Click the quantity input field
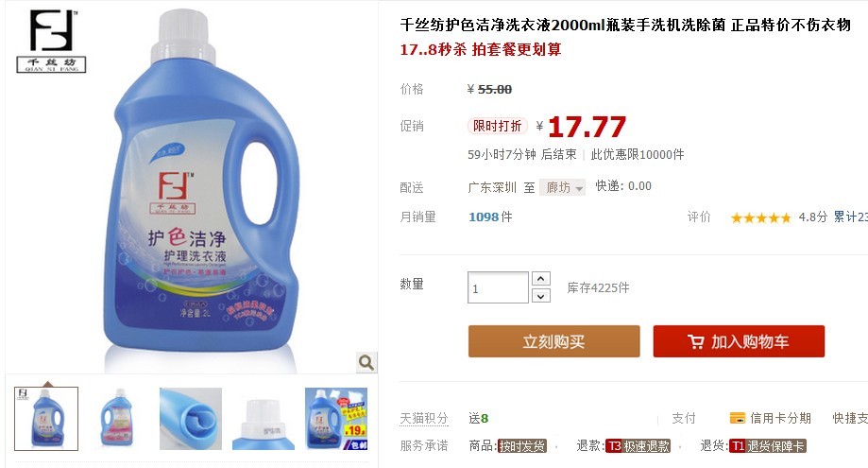The image size is (868, 468). [x=498, y=287]
